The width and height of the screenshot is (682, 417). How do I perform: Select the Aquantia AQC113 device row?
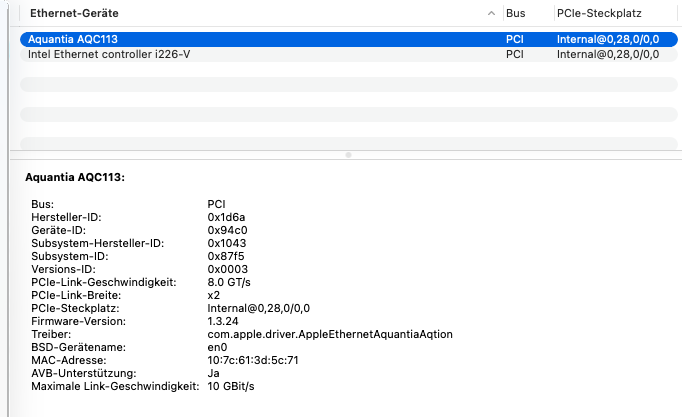[348, 39]
